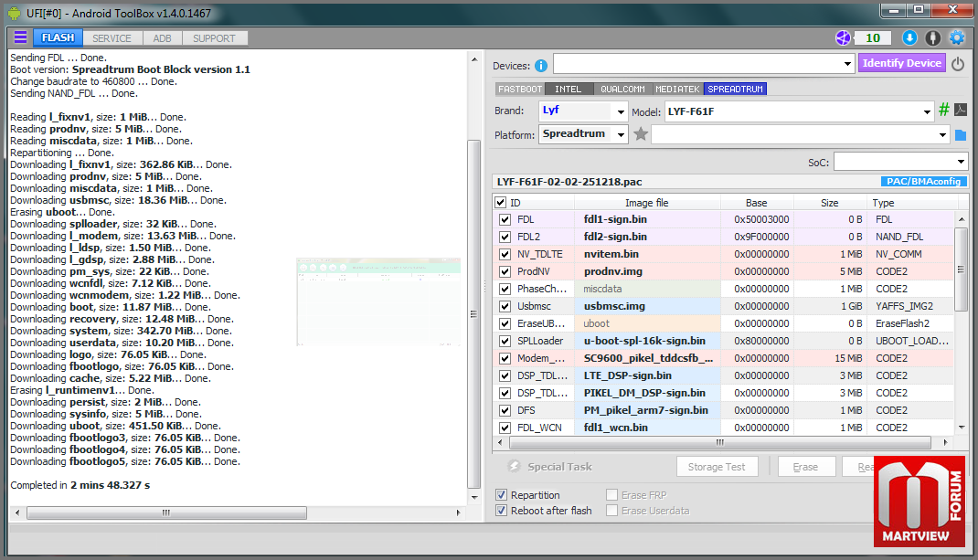978x560 pixels.
Task: Toggle the Erase FRP checkbox
Action: tap(611, 494)
